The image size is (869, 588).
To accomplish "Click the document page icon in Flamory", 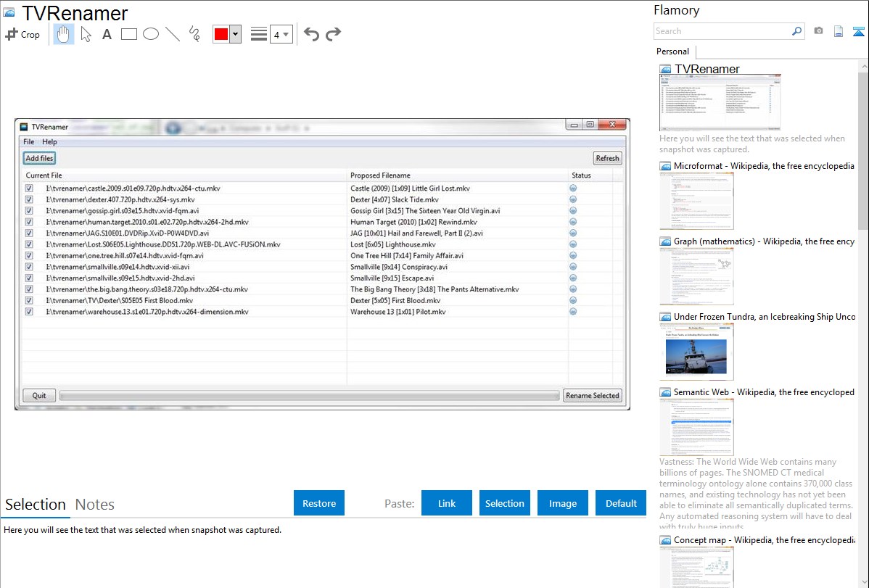I will point(839,31).
